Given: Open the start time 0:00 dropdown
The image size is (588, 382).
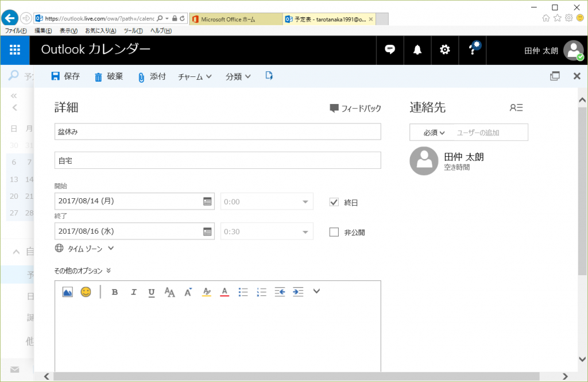Looking at the screenshot, I should coord(266,202).
